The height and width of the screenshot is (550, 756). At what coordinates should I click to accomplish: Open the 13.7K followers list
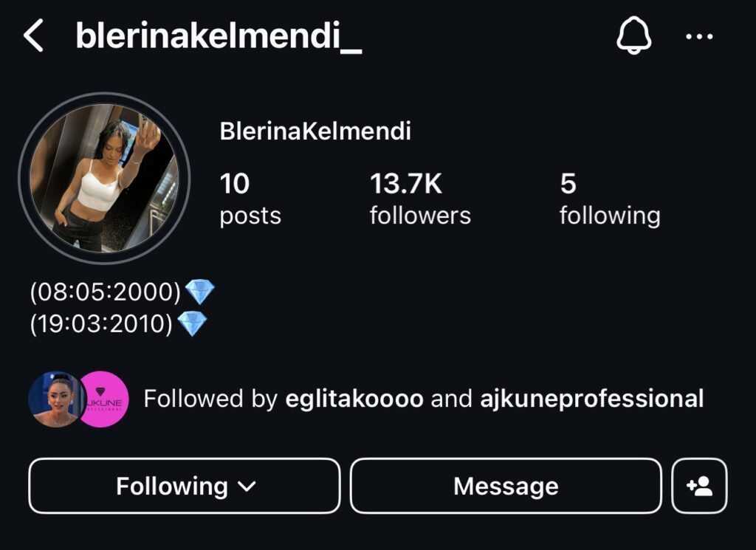(x=420, y=199)
